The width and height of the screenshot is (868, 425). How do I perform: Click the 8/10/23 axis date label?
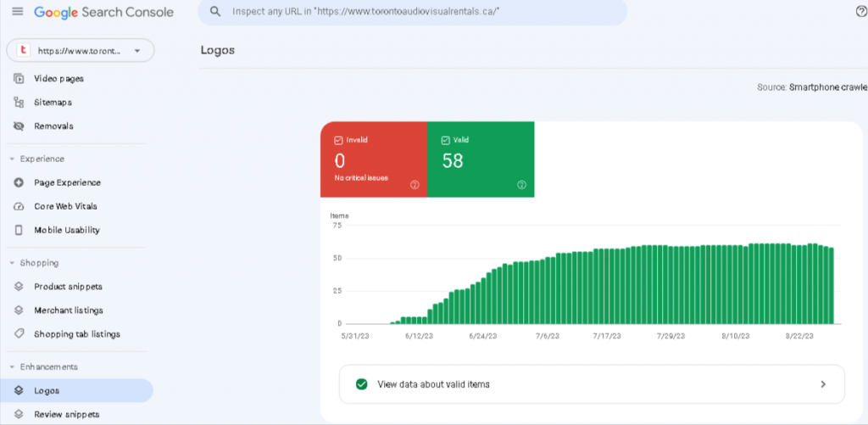pos(736,336)
